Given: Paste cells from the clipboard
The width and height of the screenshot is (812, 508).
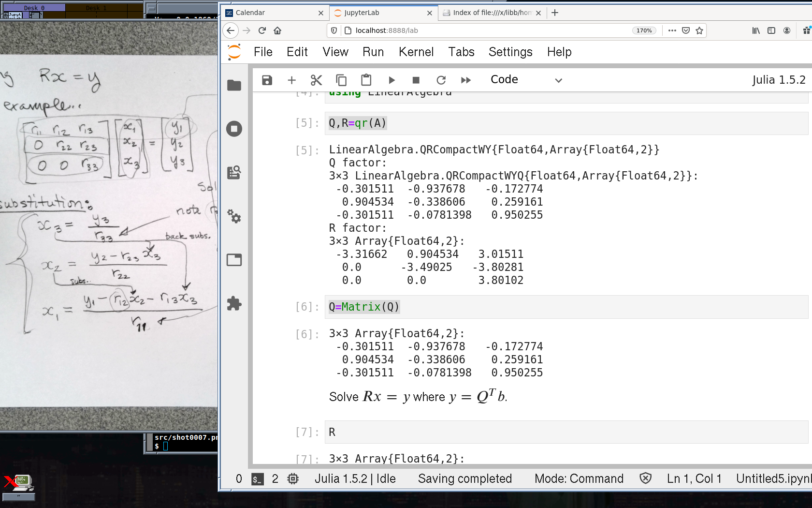Looking at the screenshot, I should (x=366, y=80).
